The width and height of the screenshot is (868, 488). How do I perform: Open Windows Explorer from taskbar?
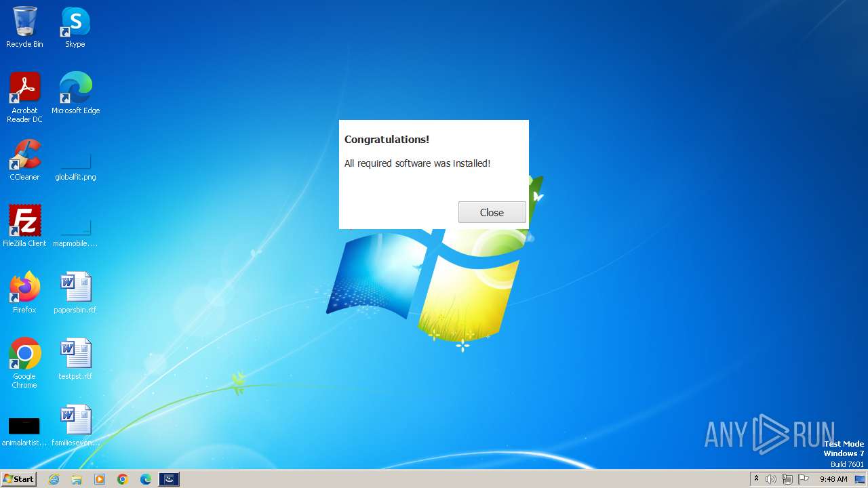77,479
